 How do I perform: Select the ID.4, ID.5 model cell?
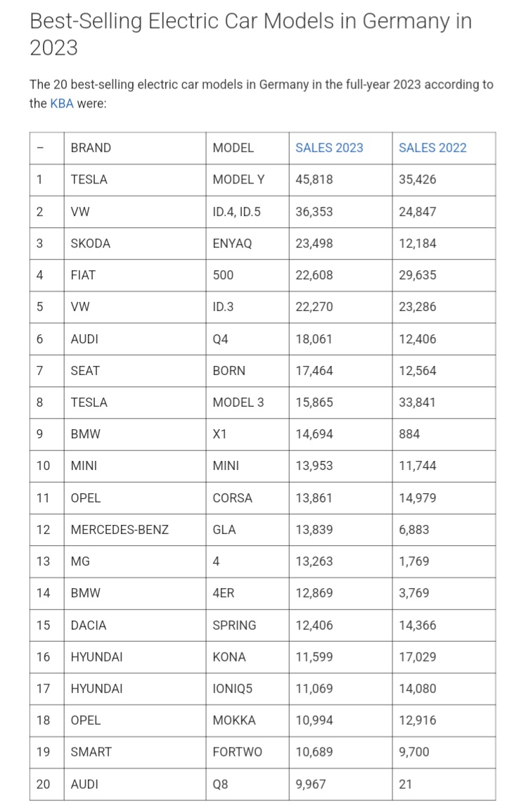click(x=236, y=211)
